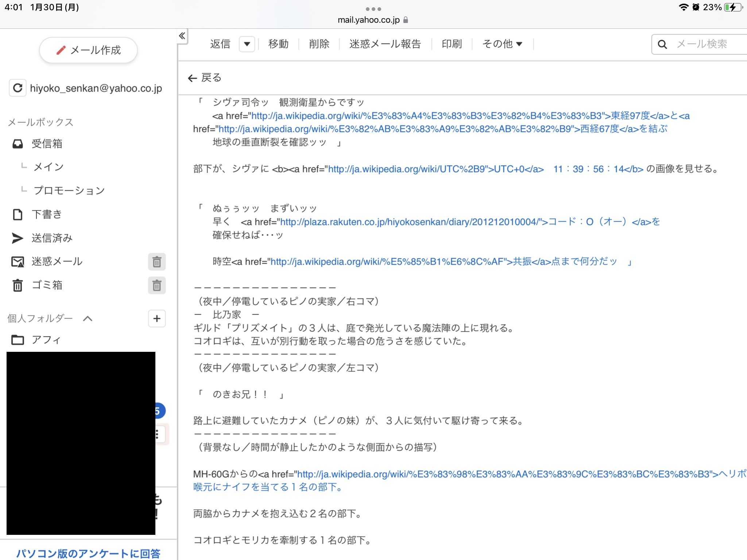Screen dimensions: 747x560
Task: Empty the ゴミ箱 folder trash icon
Action: [157, 285]
